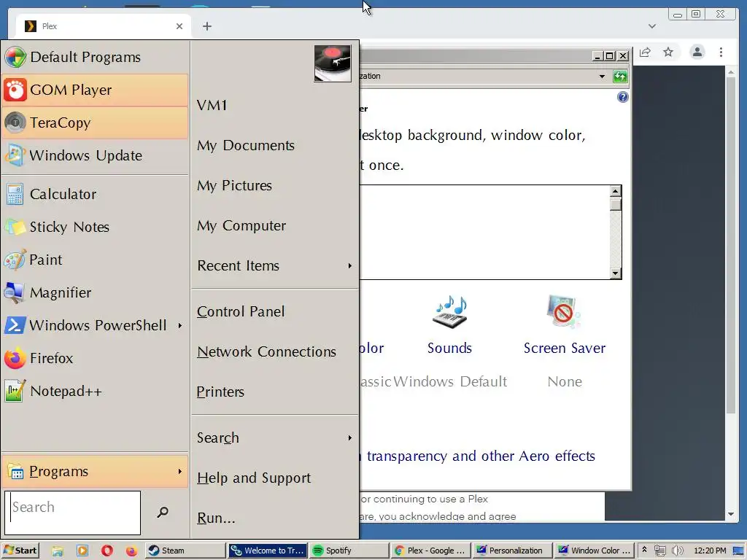Open the Personalization address bar dropdown
Viewport: 747px width, 560px height.
click(602, 76)
